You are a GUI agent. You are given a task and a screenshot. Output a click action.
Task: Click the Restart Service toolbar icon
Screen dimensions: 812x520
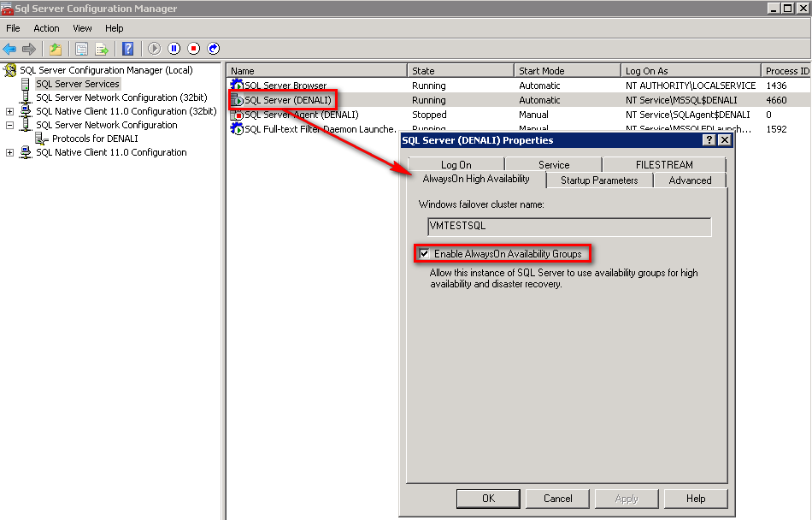(214, 49)
